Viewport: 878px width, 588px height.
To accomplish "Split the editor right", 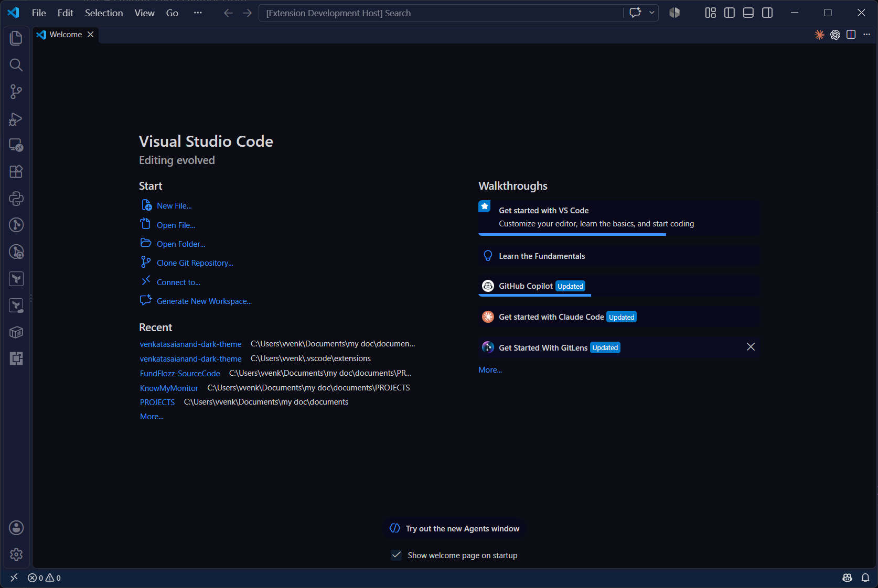I will (x=851, y=35).
